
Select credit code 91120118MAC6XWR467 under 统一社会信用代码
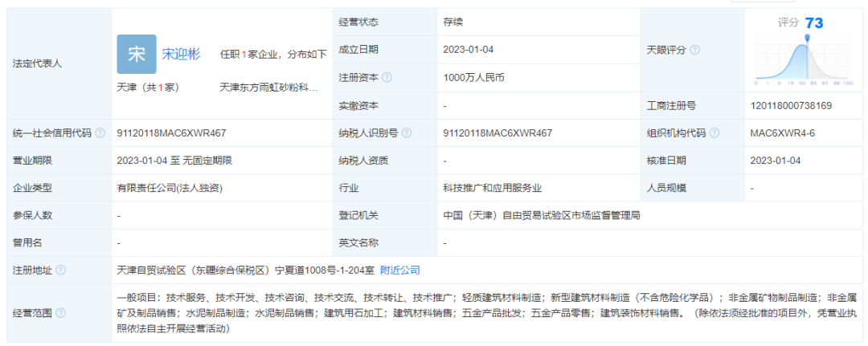[x=172, y=132]
